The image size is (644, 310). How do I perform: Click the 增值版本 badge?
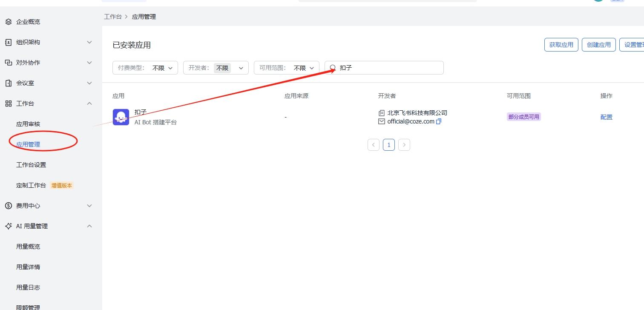pos(62,185)
